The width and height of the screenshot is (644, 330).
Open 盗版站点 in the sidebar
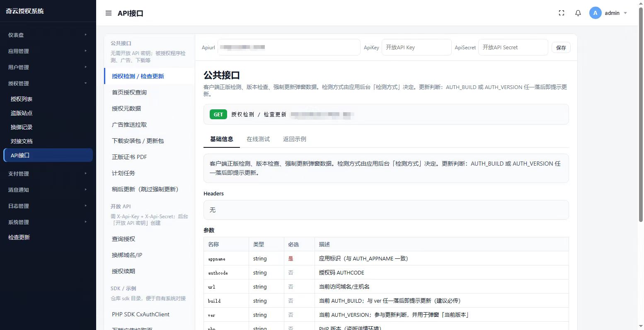click(48, 113)
